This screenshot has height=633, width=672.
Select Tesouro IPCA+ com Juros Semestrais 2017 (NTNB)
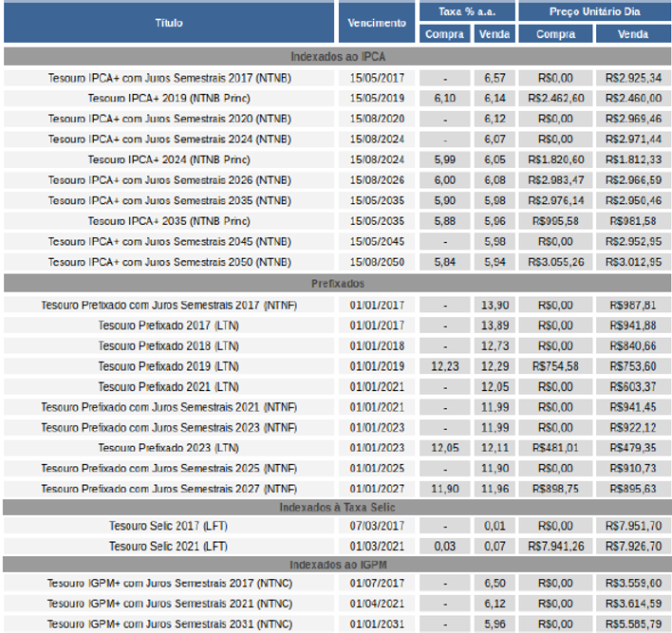(169, 78)
